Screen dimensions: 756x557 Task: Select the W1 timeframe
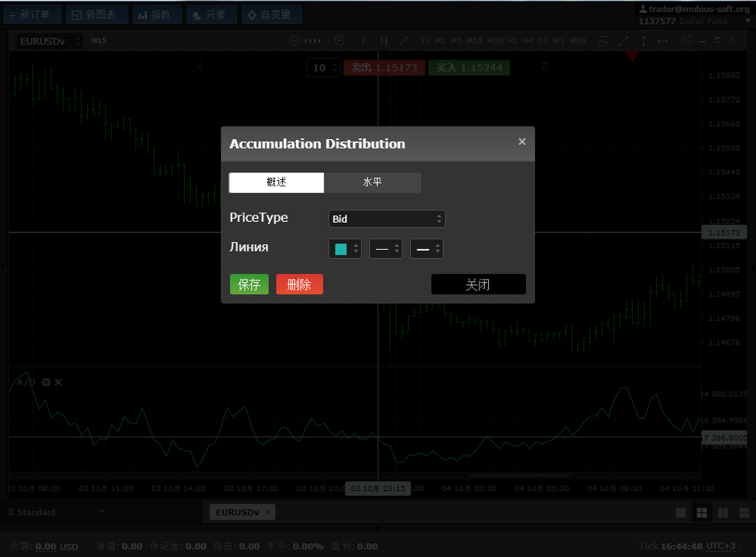coord(559,40)
